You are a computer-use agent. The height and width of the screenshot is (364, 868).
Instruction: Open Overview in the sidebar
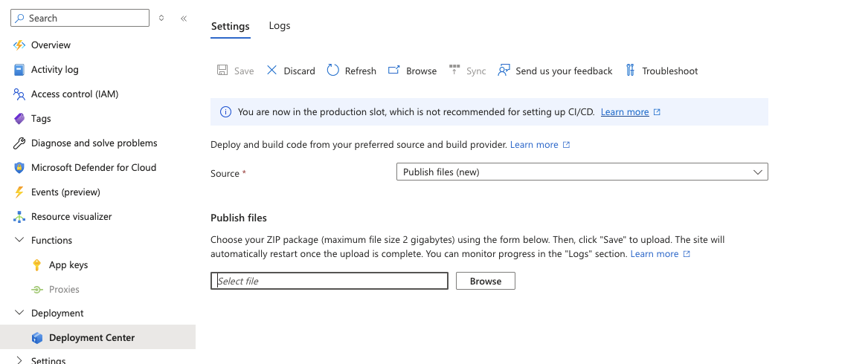pos(51,45)
